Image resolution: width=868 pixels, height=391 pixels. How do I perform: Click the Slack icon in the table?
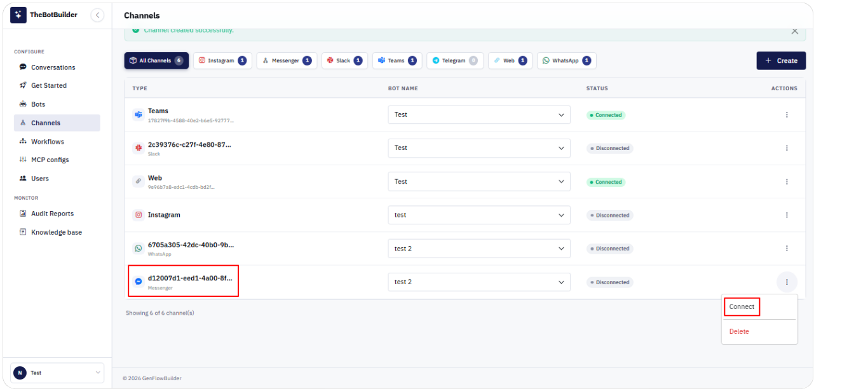click(138, 148)
